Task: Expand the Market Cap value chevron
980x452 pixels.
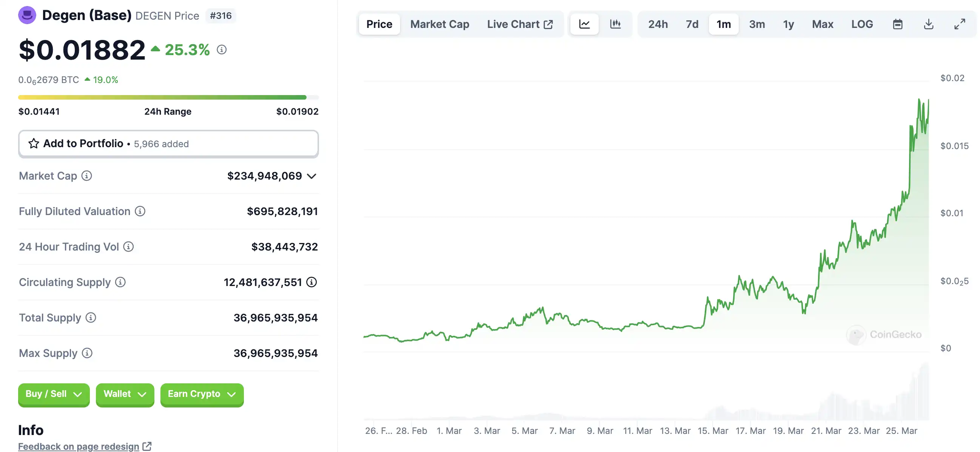Action: tap(311, 176)
